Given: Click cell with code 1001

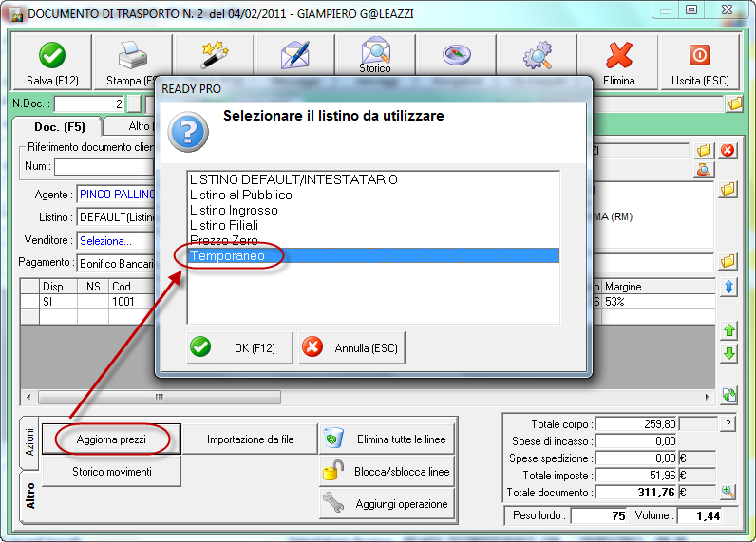Looking at the screenshot, I should click(x=132, y=302).
